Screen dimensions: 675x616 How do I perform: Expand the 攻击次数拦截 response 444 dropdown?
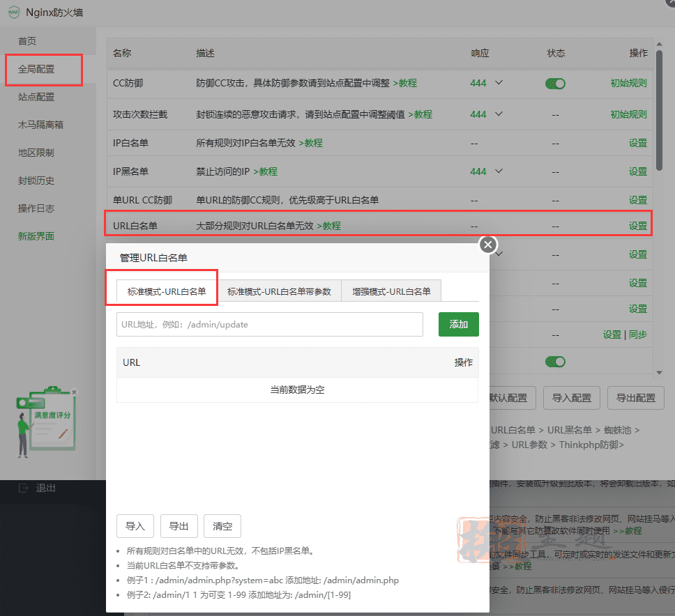point(499,114)
